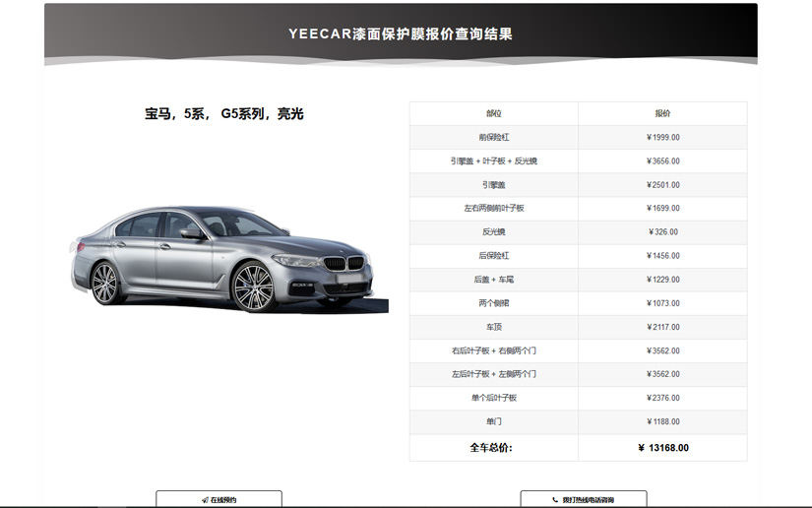Click the 拨打热线电话咨询 hotline button

(584, 499)
